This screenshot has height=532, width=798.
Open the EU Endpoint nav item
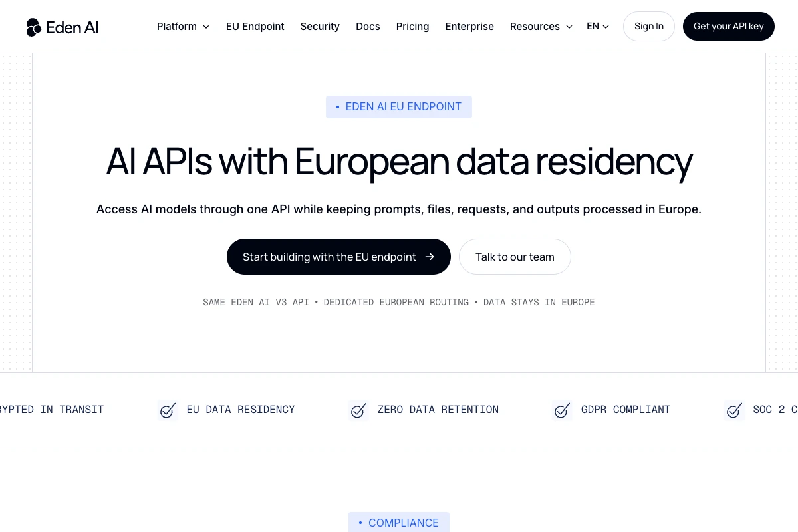pos(255,27)
